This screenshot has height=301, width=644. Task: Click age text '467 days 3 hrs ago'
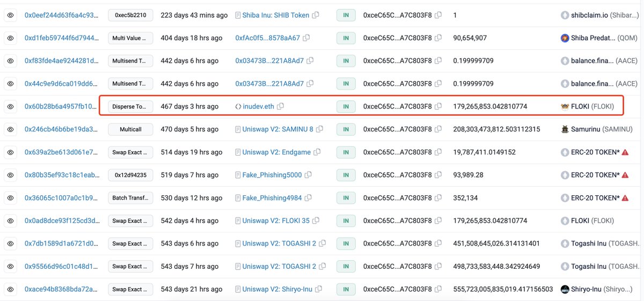(189, 107)
